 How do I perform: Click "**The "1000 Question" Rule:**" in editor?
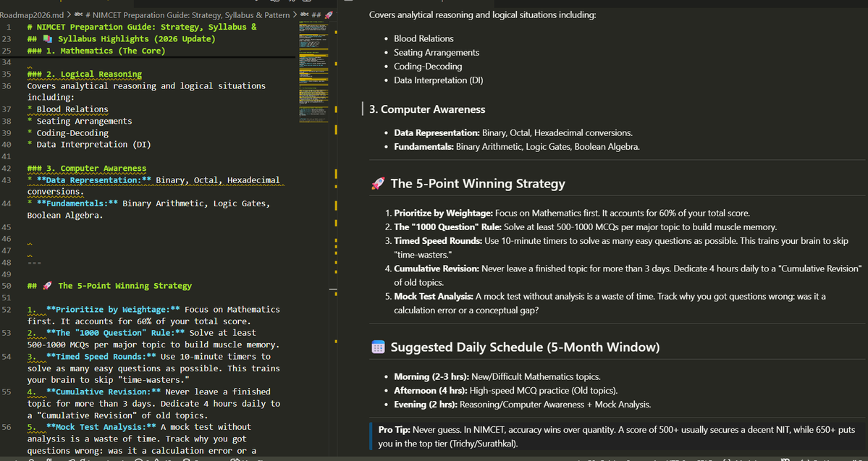tap(115, 333)
